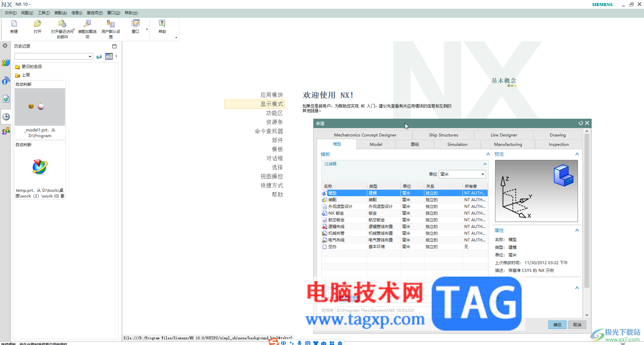Click the 窗口 window toolbar icon

[136, 23]
